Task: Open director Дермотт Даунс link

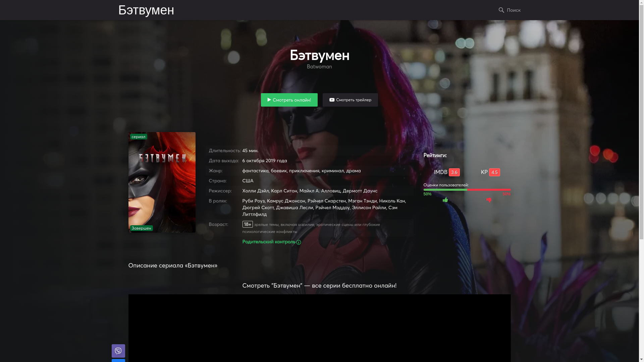Action: pyautogui.click(x=360, y=191)
